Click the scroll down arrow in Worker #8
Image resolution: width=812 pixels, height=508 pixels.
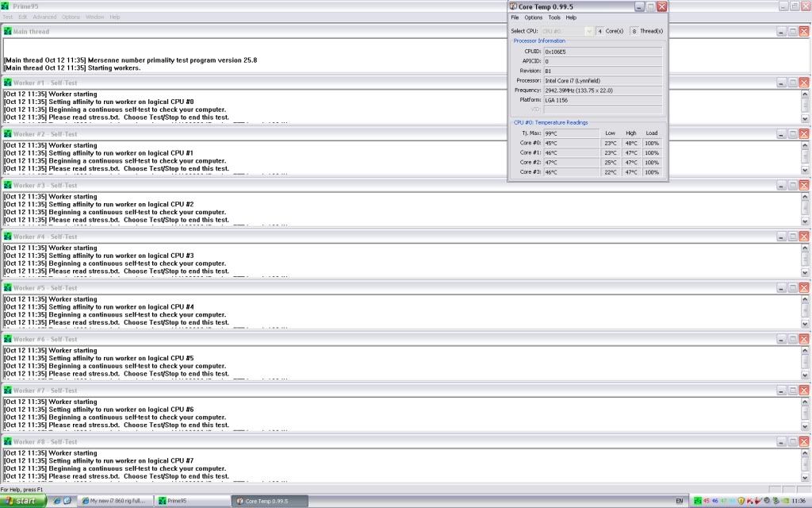click(805, 478)
